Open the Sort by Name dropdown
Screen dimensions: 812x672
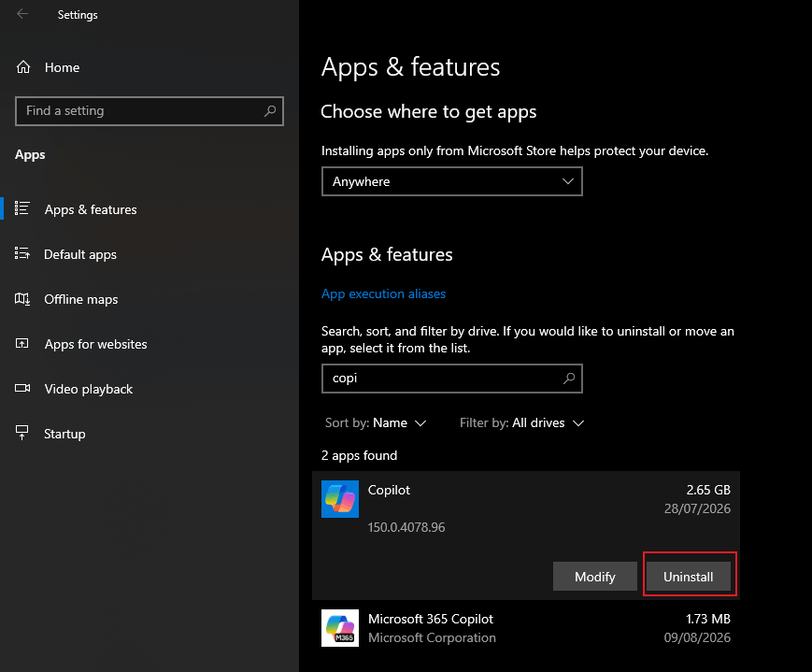pos(376,422)
